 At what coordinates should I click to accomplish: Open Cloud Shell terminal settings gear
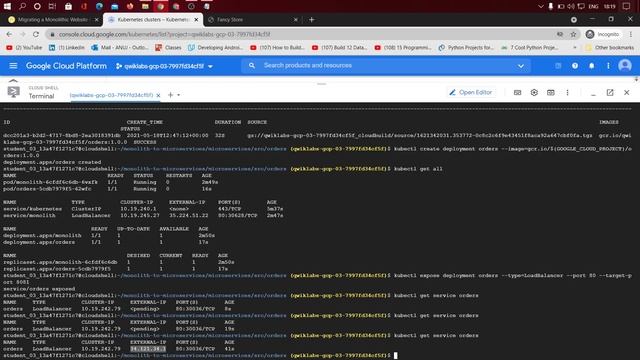tap(534, 93)
